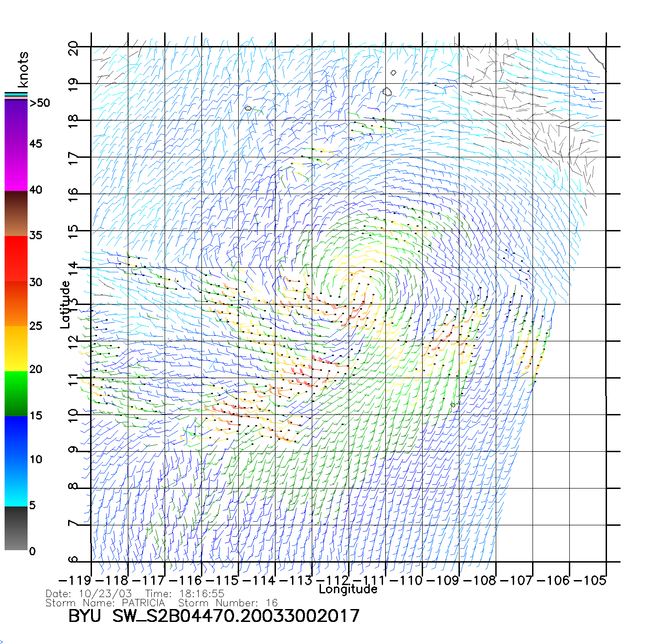653x644 pixels.
Task: Select the Storm Number 16 text
Action: pyautogui.click(x=228, y=603)
